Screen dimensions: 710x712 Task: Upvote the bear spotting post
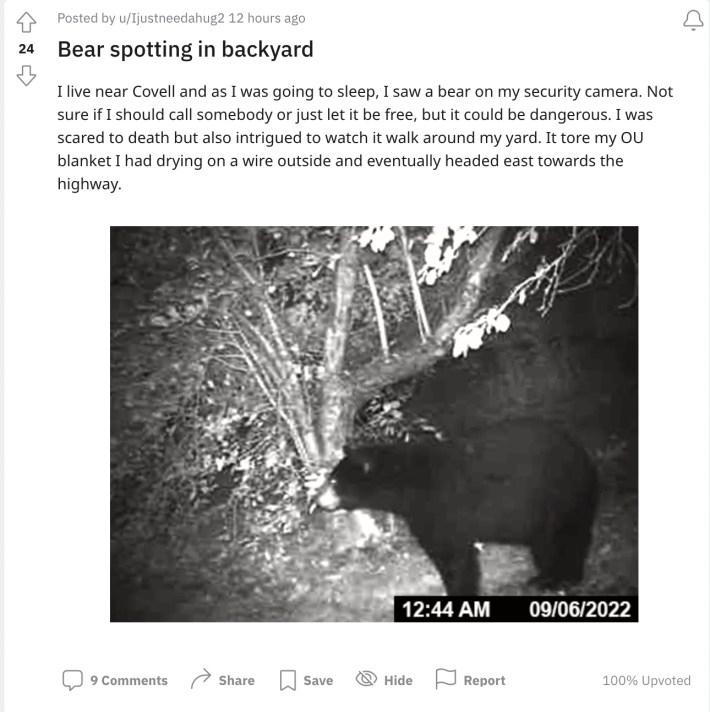(x=26, y=22)
